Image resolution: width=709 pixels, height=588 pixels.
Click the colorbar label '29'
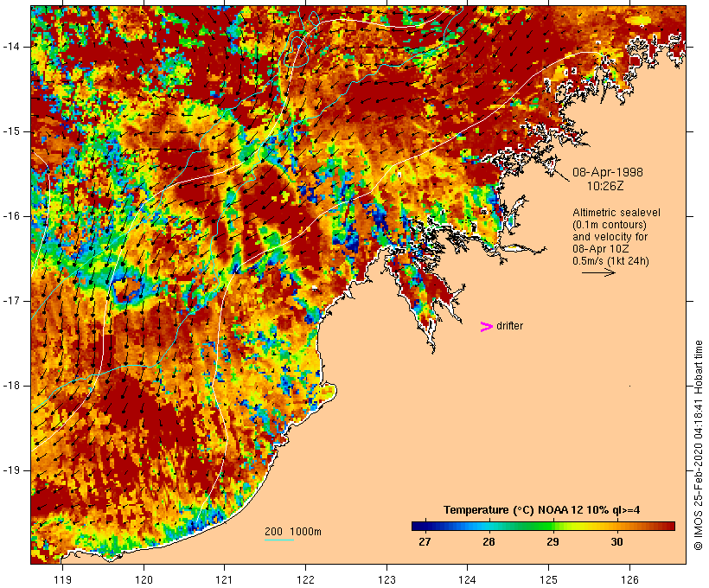[553, 542]
